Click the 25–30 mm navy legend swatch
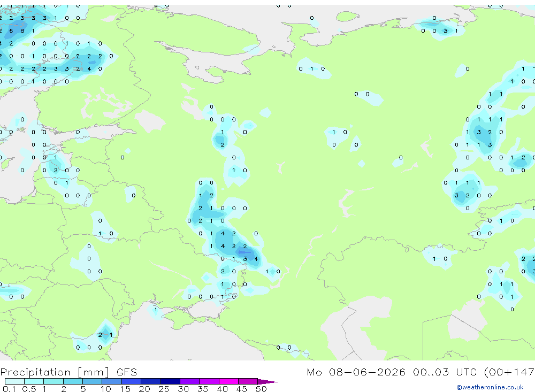535x392 pixels. (170, 381)
